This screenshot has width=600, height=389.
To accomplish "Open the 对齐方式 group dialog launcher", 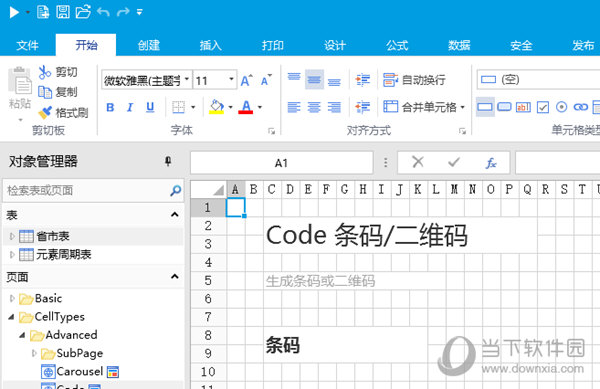I will (463, 131).
